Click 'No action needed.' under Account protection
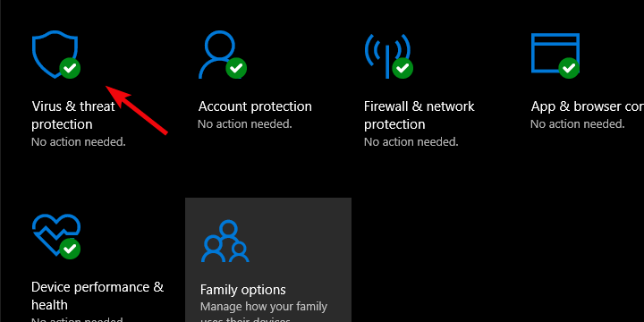 point(245,124)
